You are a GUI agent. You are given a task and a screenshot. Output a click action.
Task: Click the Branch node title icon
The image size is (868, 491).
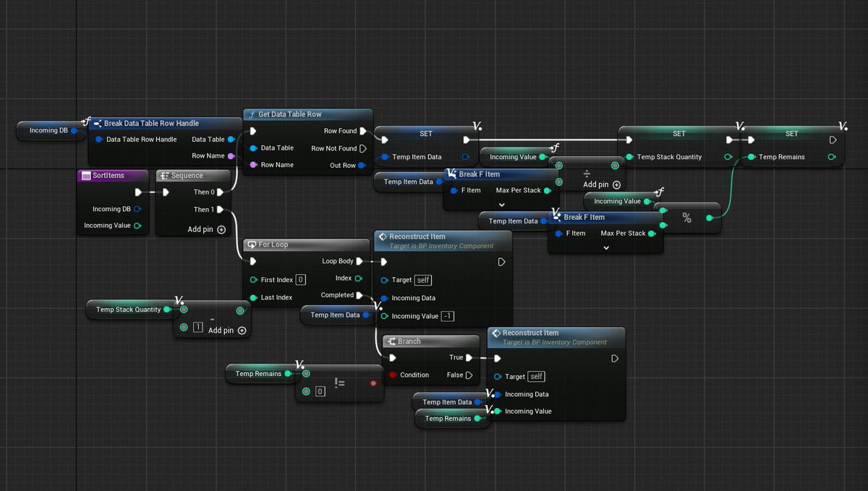391,341
